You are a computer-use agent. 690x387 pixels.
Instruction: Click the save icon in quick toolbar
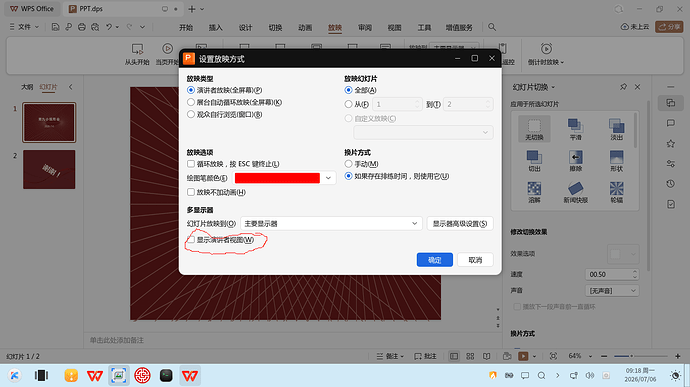point(55,27)
